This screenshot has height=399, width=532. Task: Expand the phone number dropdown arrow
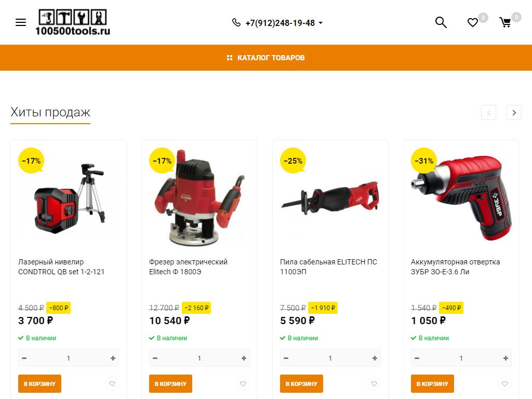(x=321, y=23)
